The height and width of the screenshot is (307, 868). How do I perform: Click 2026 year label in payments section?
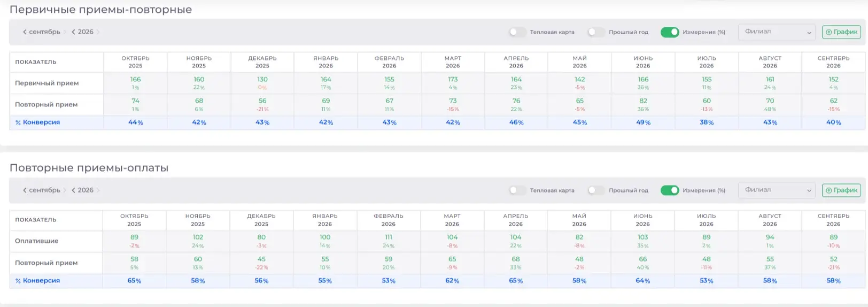coord(86,190)
